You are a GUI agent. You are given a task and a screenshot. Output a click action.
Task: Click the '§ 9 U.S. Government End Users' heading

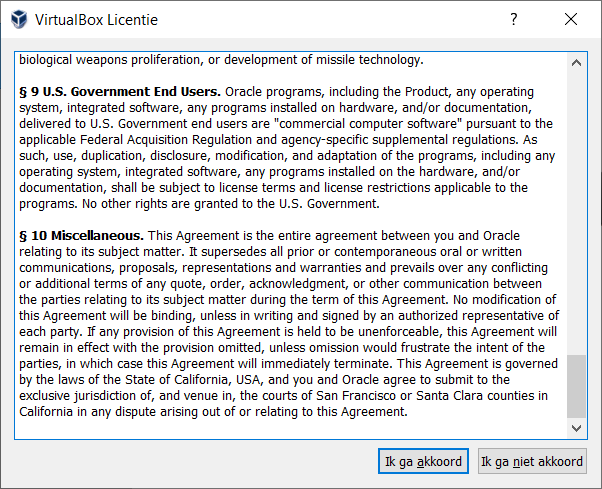[x=119, y=92]
